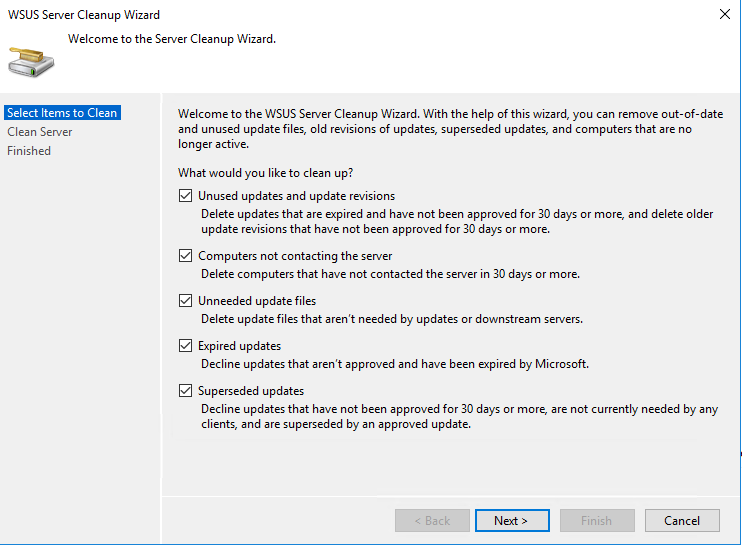Image resolution: width=742 pixels, height=545 pixels.
Task: Click 'Welcome to the Server Cleanup Wizard.' heading
Action: point(172,39)
